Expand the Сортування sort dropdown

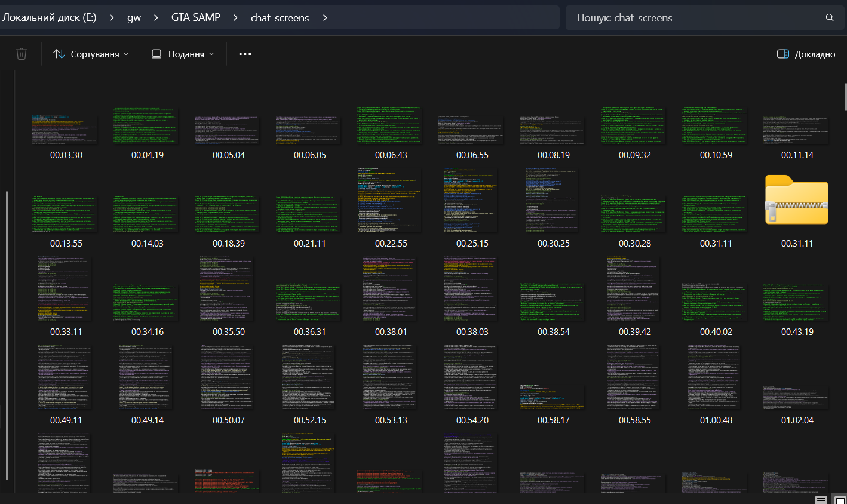coord(91,54)
